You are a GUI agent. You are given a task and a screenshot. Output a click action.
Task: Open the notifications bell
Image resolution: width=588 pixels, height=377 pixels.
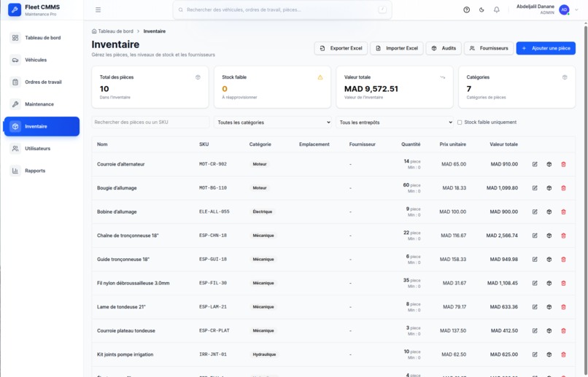pos(497,9)
